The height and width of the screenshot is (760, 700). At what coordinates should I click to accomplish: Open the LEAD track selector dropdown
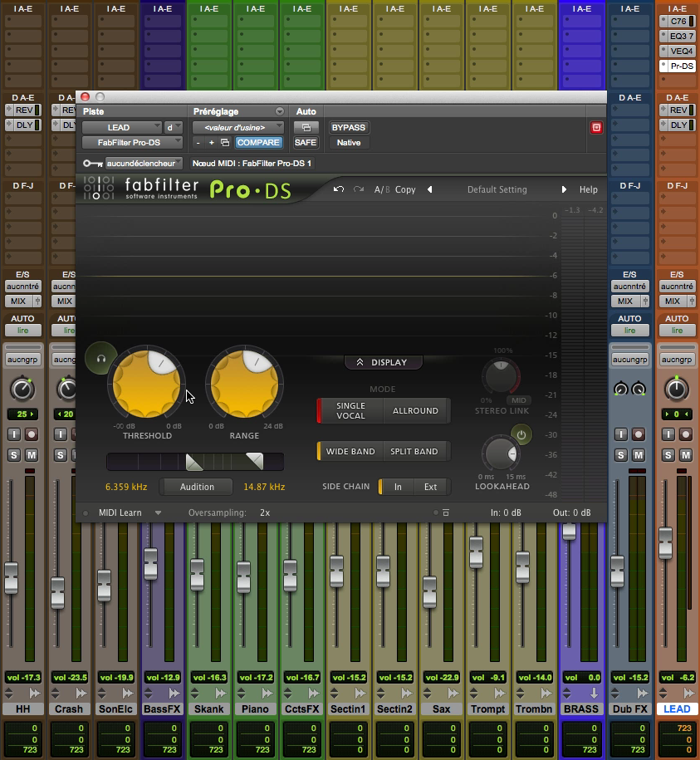point(121,127)
